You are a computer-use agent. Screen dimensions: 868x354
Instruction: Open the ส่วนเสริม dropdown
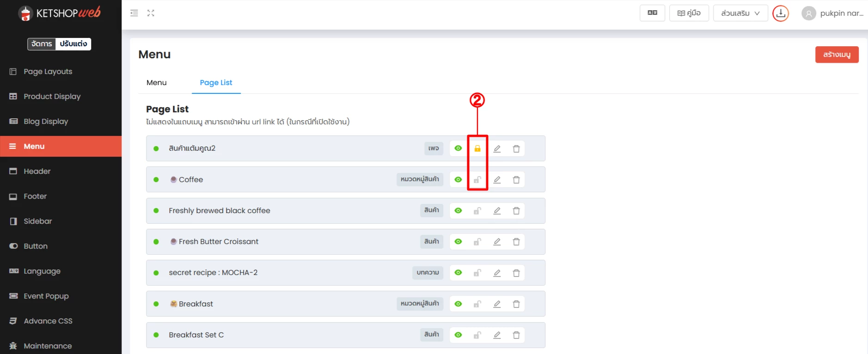[x=740, y=13]
